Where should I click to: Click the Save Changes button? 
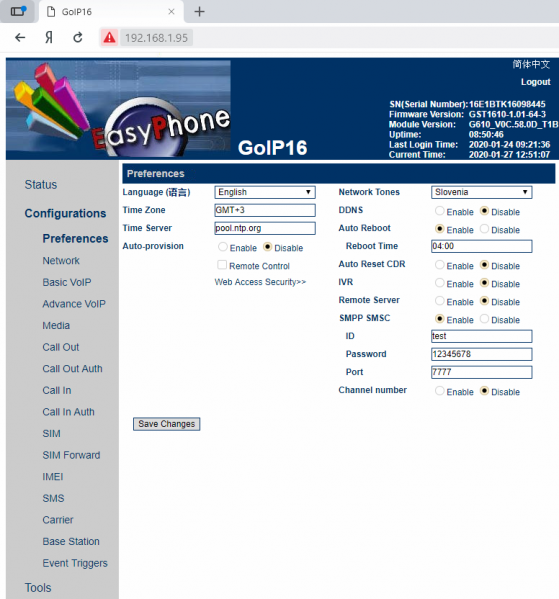(167, 424)
